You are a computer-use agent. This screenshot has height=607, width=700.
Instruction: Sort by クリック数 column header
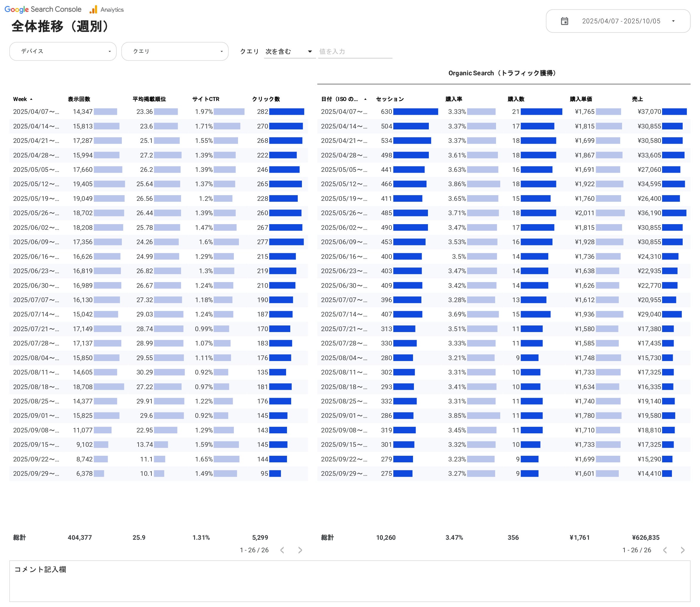coord(266,99)
